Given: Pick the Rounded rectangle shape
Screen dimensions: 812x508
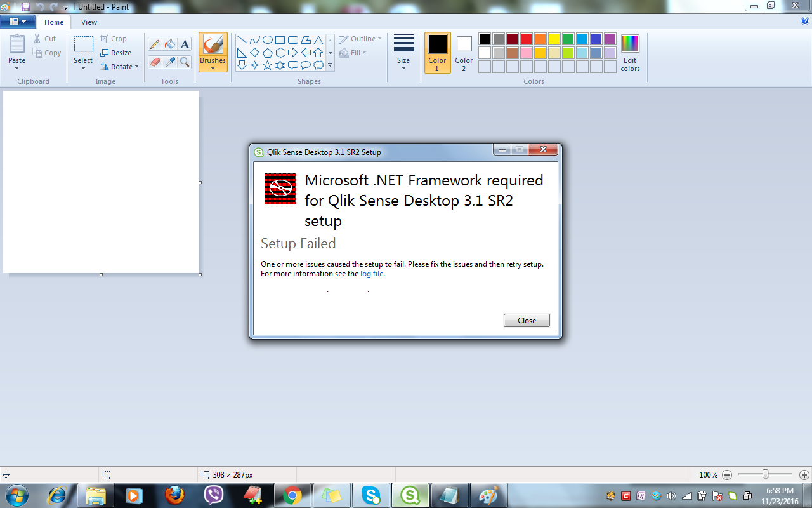Looking at the screenshot, I should 292,39.
